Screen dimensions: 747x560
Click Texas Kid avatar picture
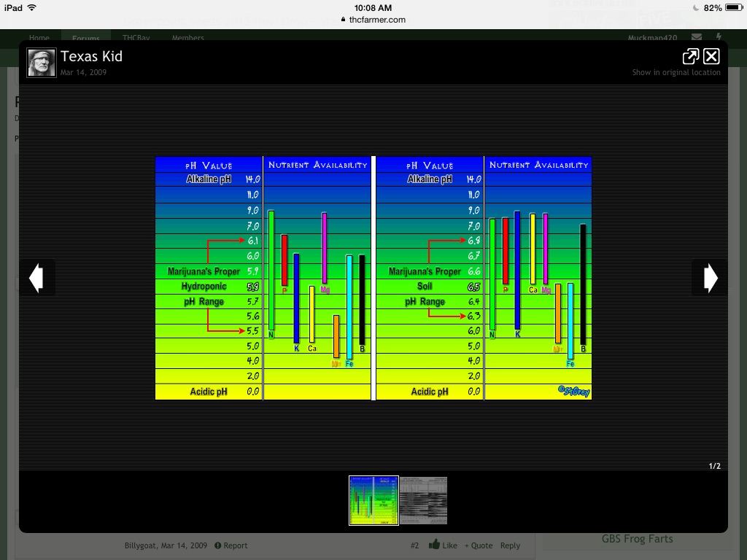42,63
